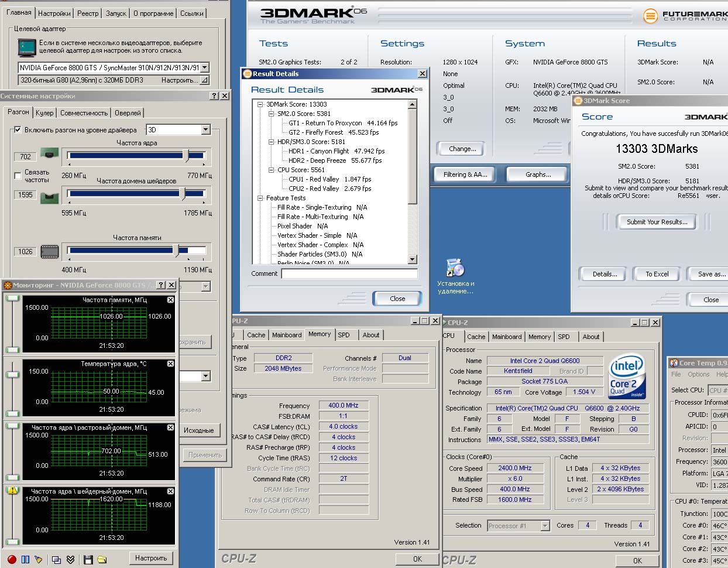This screenshot has width=728, height=568.
Task: Select the CPU2 - Red Valley 2.679 fps row
Action: tap(329, 189)
